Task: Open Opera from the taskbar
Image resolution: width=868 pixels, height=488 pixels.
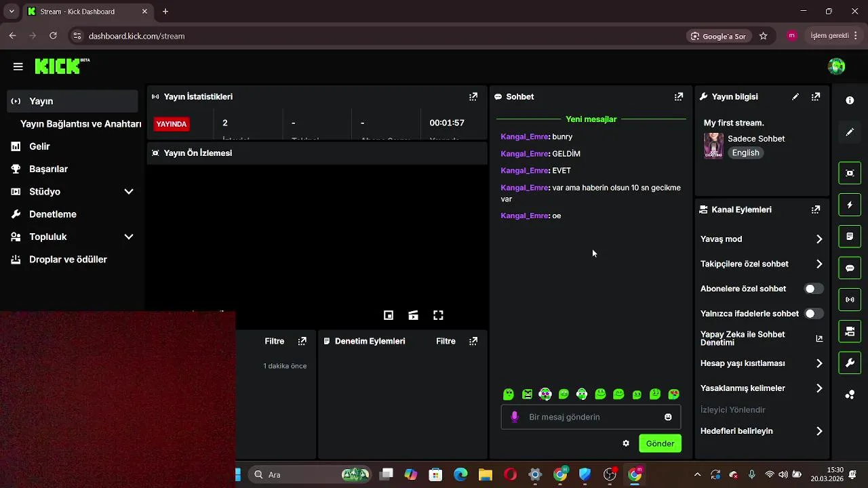Action: [510, 474]
